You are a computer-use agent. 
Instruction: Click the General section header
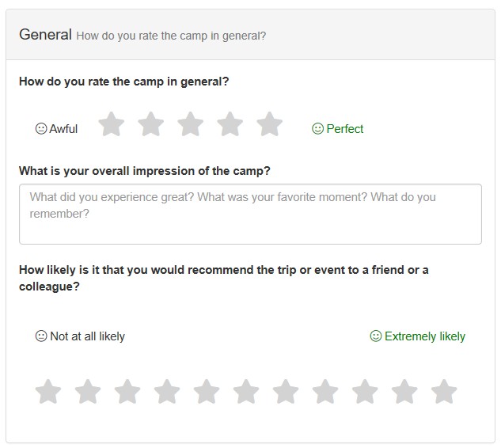click(x=45, y=35)
